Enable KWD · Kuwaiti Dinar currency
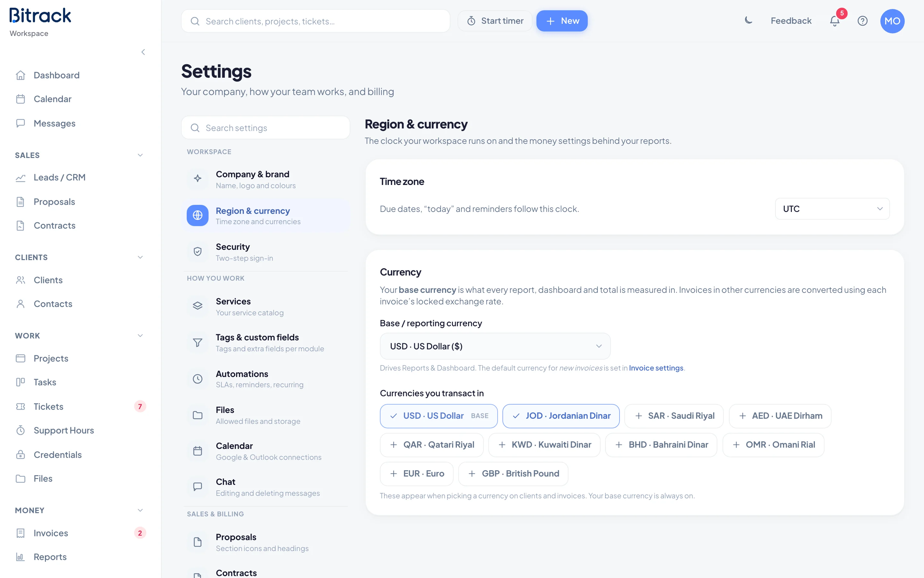 tap(544, 445)
